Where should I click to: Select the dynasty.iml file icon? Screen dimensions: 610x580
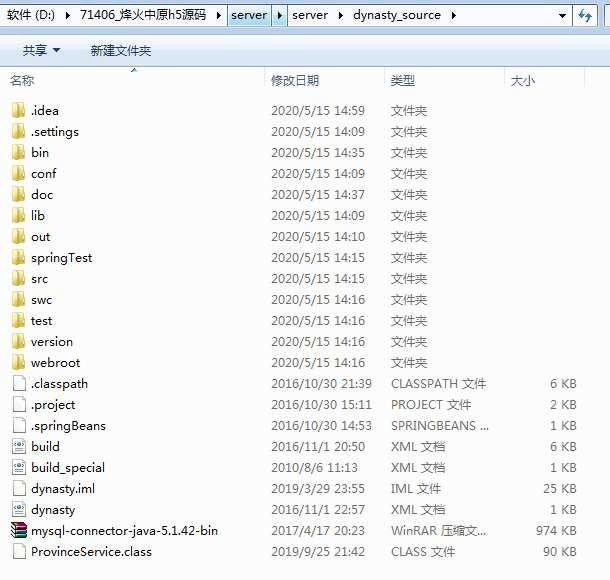[x=19, y=489]
